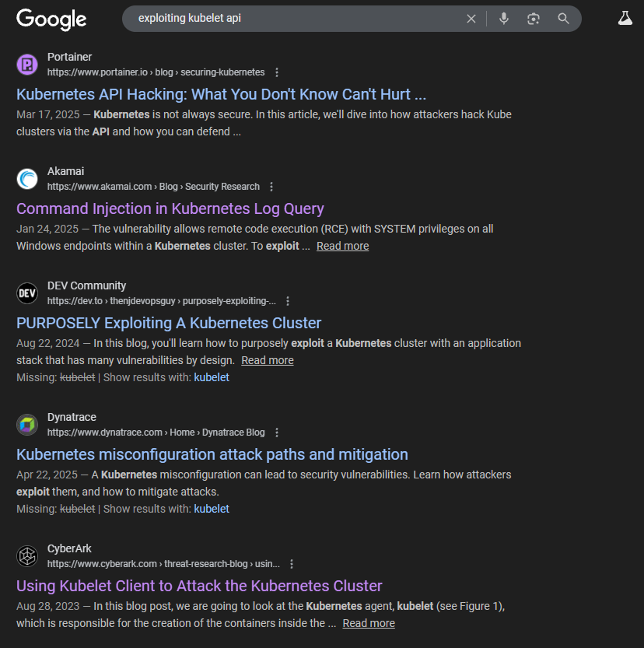
Task: Click the CyberArk site favicon
Action: pyautogui.click(x=27, y=556)
